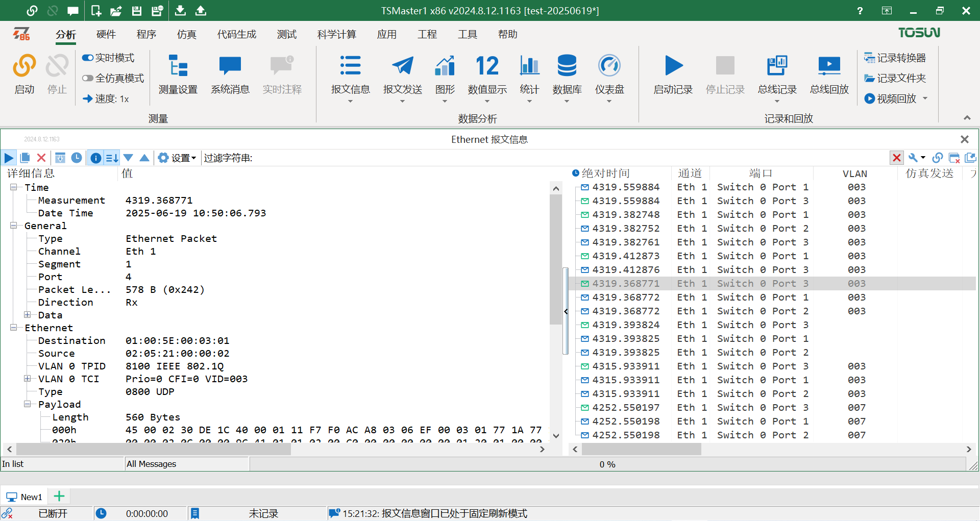Collapse the Ethernet tree node
Viewport: 980px width, 521px height.
(13, 328)
